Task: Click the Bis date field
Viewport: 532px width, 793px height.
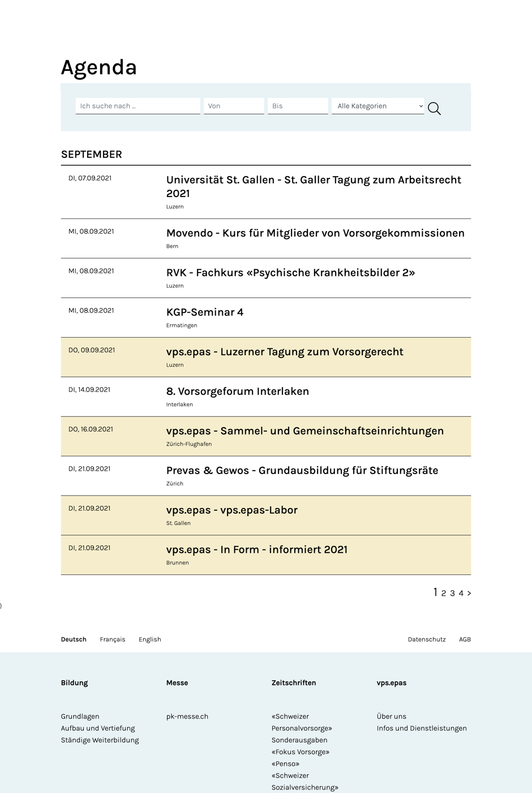Action: pos(298,106)
